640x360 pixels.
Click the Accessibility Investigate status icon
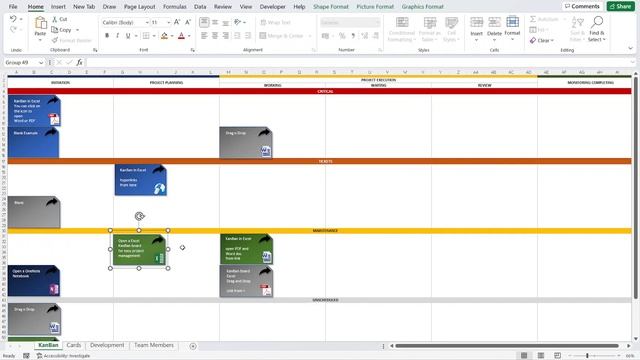40,356
